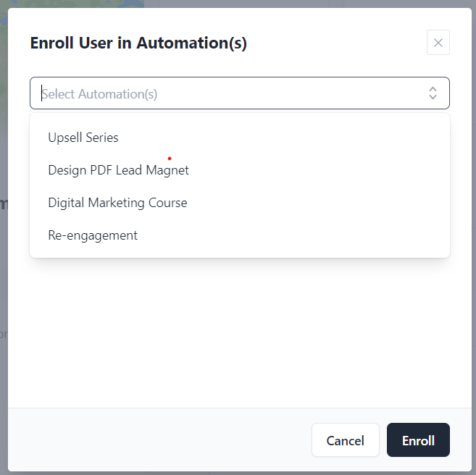Select the Re-engagement option
476x475 pixels.
click(x=93, y=235)
